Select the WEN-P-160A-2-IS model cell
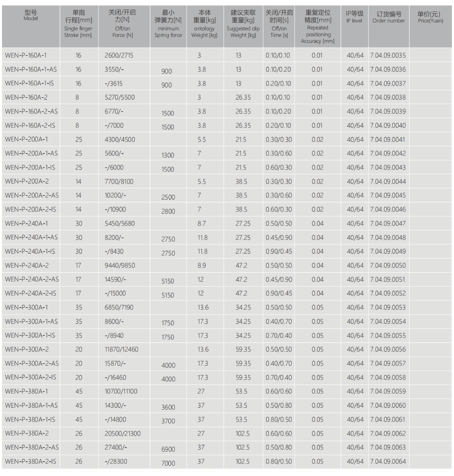454x476 pixels. click(x=30, y=125)
